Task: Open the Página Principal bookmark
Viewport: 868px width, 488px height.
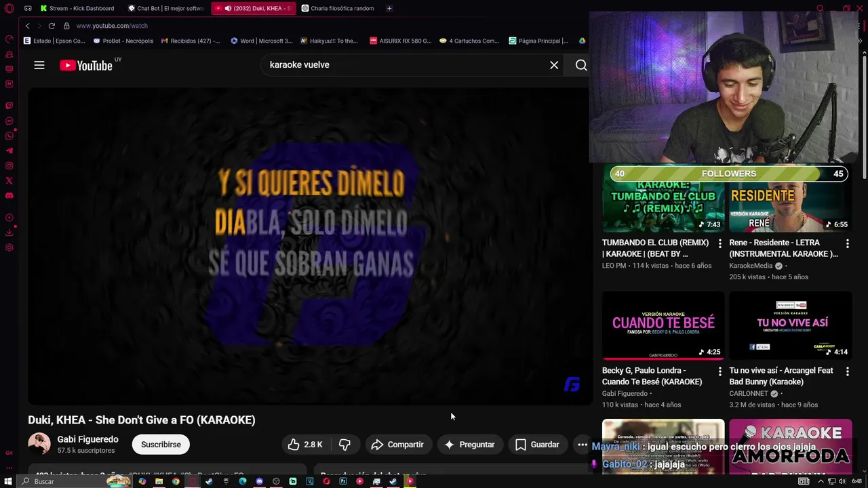Action: [538, 41]
